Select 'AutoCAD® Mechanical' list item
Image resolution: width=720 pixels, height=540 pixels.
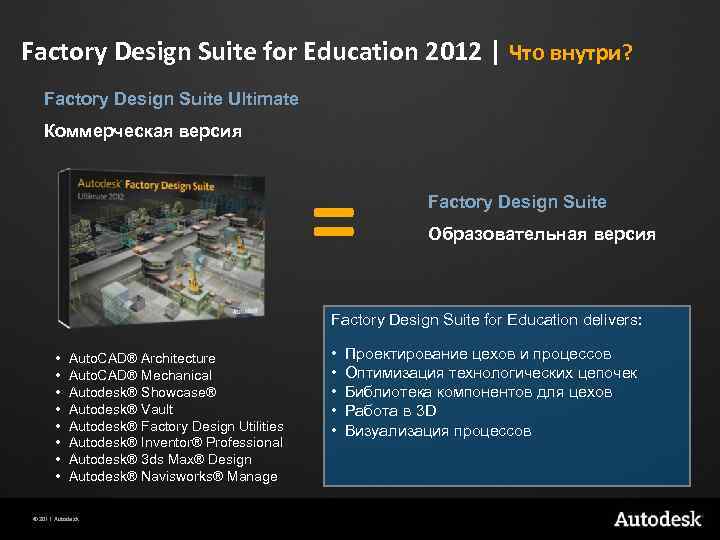(140, 375)
